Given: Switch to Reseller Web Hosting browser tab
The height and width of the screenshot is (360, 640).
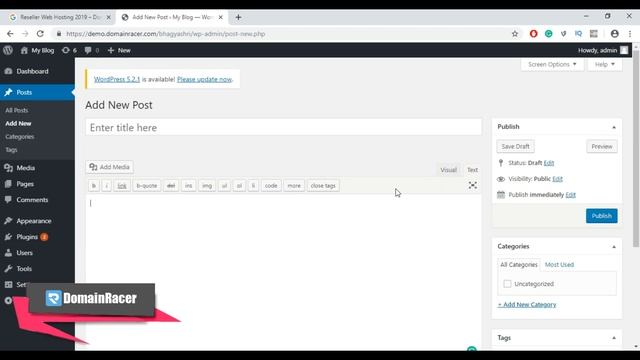Looking at the screenshot, I should (x=60, y=17).
